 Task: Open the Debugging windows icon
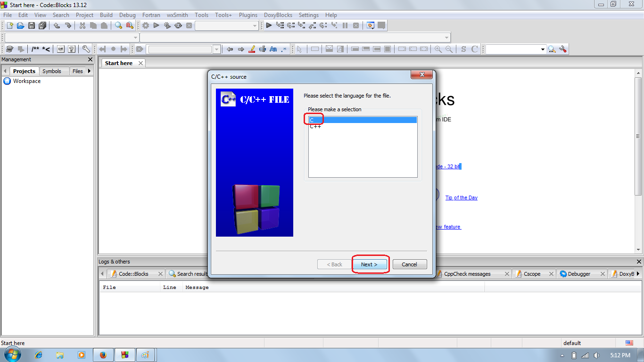(371, 25)
